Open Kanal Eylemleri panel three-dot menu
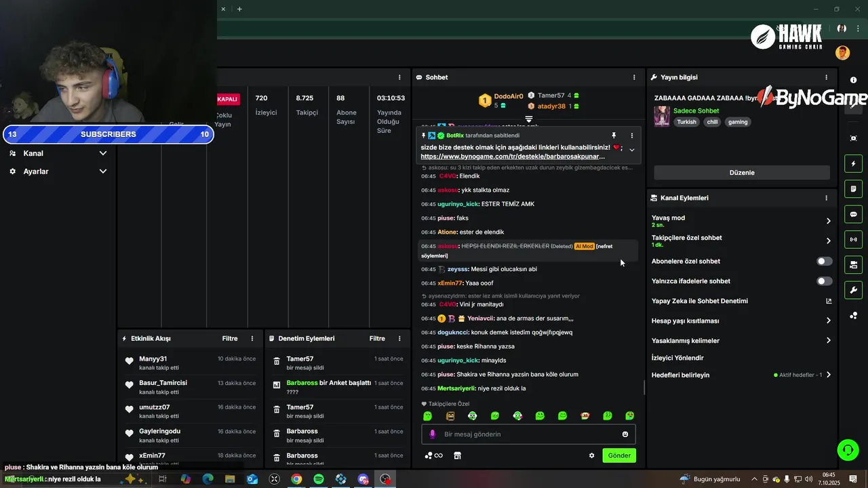This screenshot has height=488, width=868. [x=826, y=198]
